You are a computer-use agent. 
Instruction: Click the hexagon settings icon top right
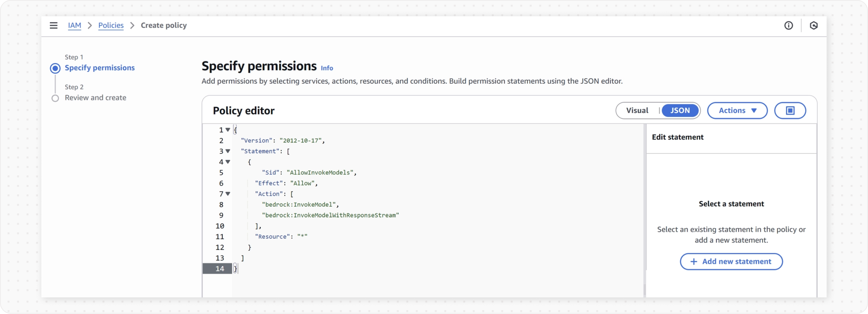tap(813, 25)
